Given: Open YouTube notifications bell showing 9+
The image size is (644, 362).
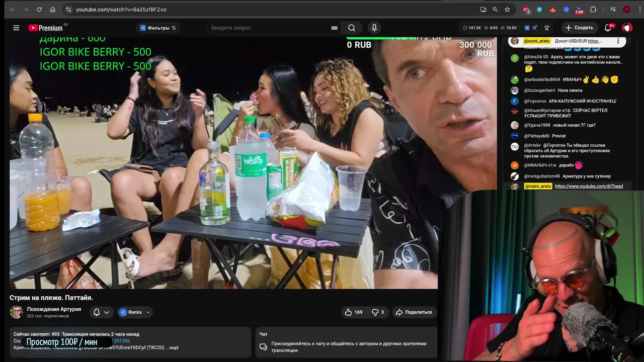Looking at the screenshot, I should 608,28.
